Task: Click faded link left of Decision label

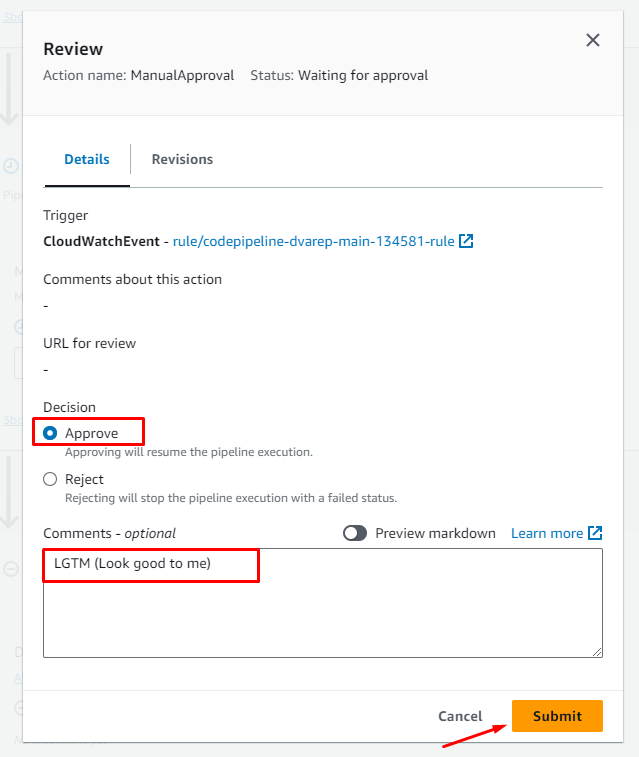Action: pyautogui.click(x=10, y=420)
